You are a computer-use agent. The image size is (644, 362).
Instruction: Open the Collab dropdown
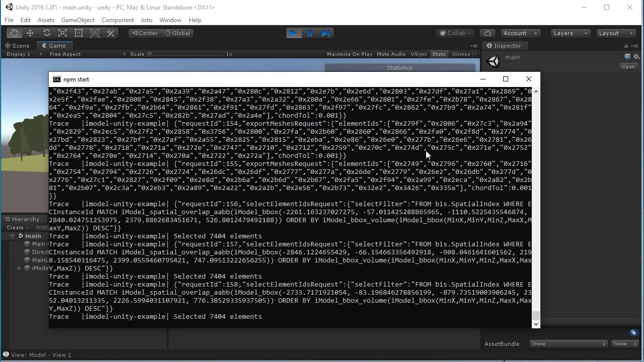[455, 33]
